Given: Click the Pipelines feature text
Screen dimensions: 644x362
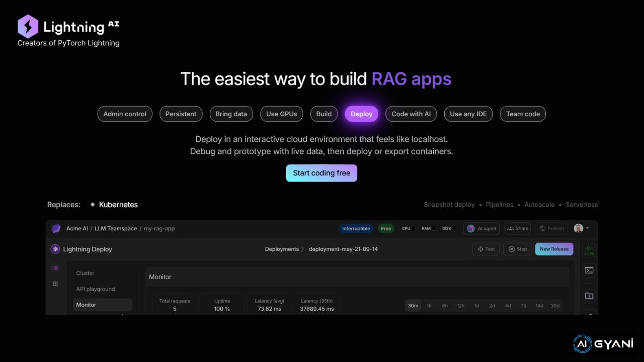Looking at the screenshot, I should [500, 205].
